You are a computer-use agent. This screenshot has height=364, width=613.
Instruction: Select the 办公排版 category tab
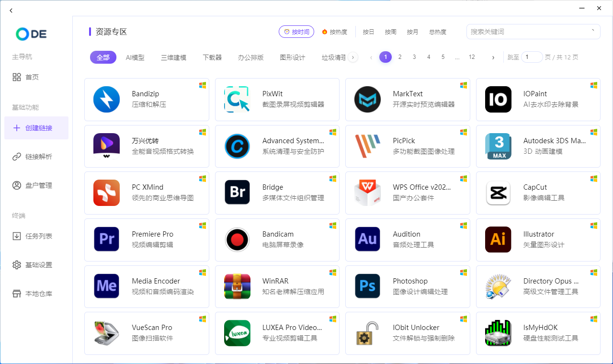251,57
